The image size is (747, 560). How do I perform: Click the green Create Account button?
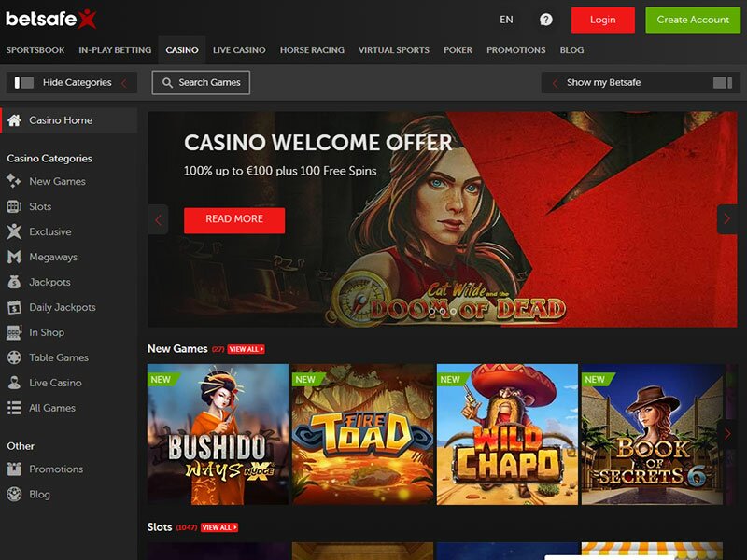coord(693,20)
